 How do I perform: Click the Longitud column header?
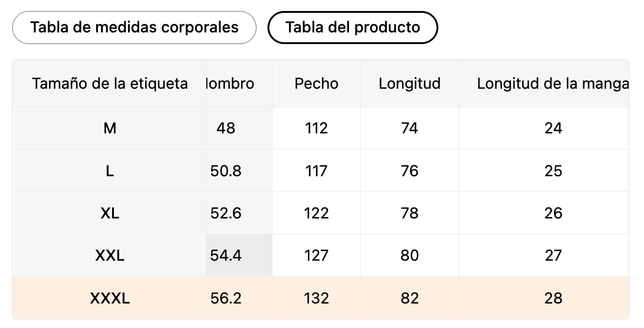tap(410, 84)
